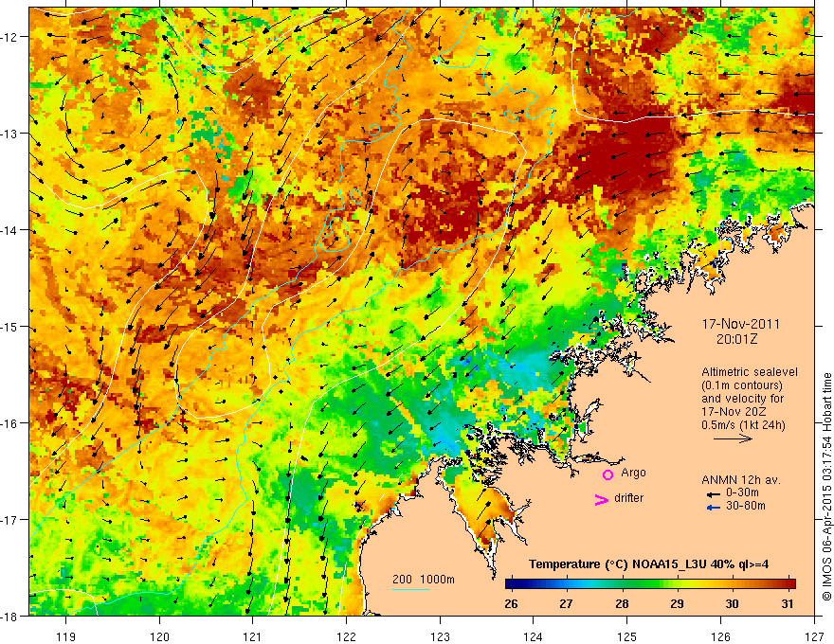Click the Temperature NOAA15_L3U title text

click(x=648, y=564)
